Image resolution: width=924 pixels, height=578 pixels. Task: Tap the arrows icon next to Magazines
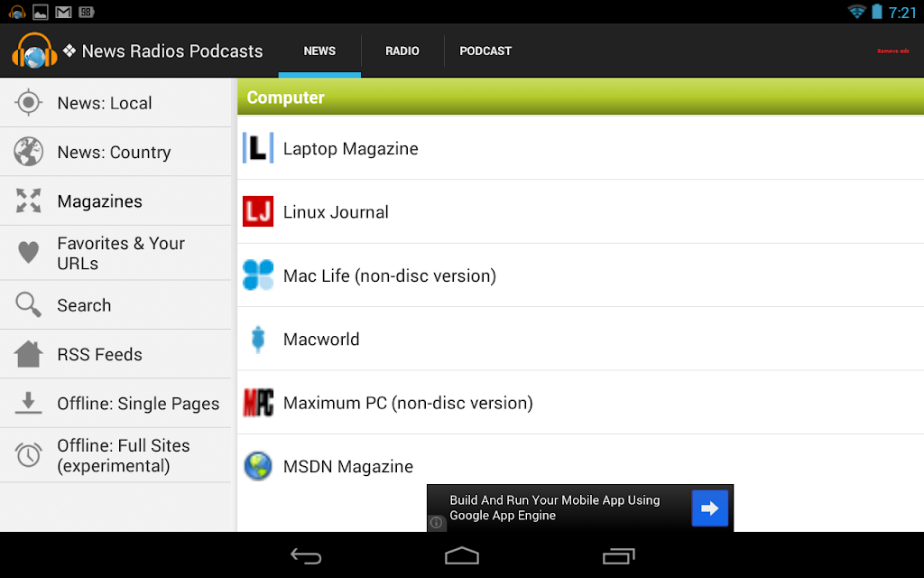[28, 200]
